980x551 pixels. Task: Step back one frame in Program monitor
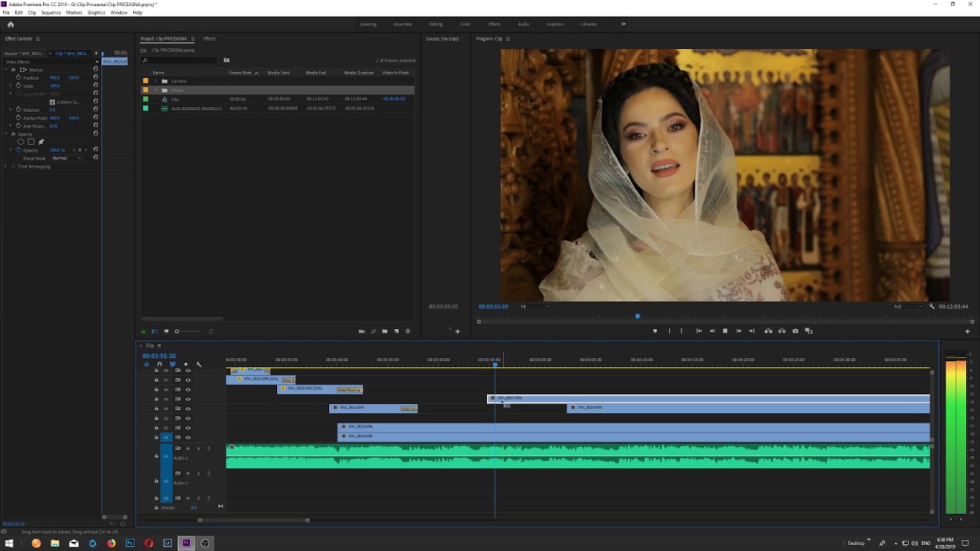(x=712, y=331)
